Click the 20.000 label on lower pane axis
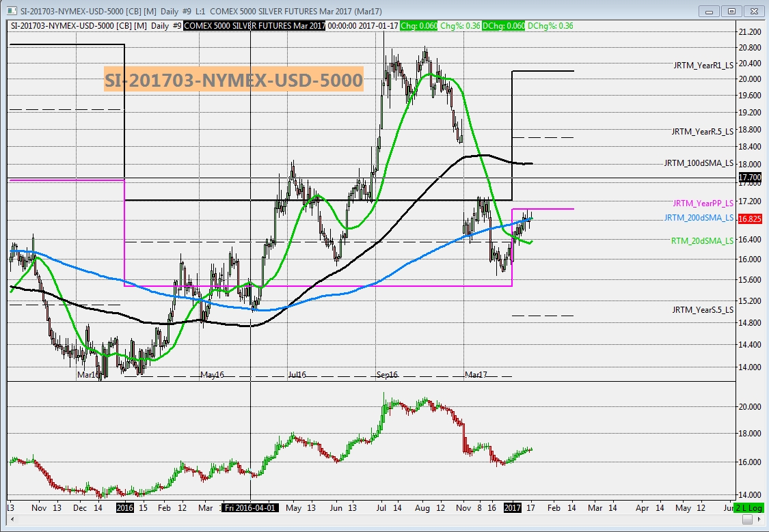This screenshot has width=769, height=532. (750, 406)
